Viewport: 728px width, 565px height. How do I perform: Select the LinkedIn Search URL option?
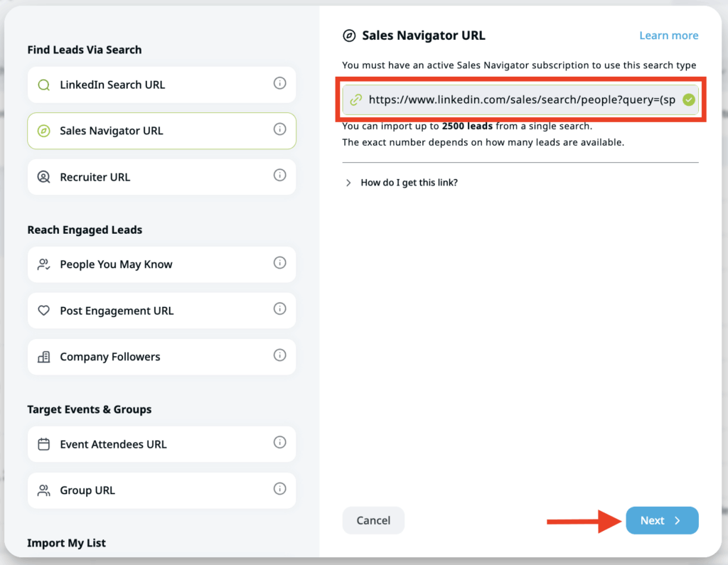[161, 85]
